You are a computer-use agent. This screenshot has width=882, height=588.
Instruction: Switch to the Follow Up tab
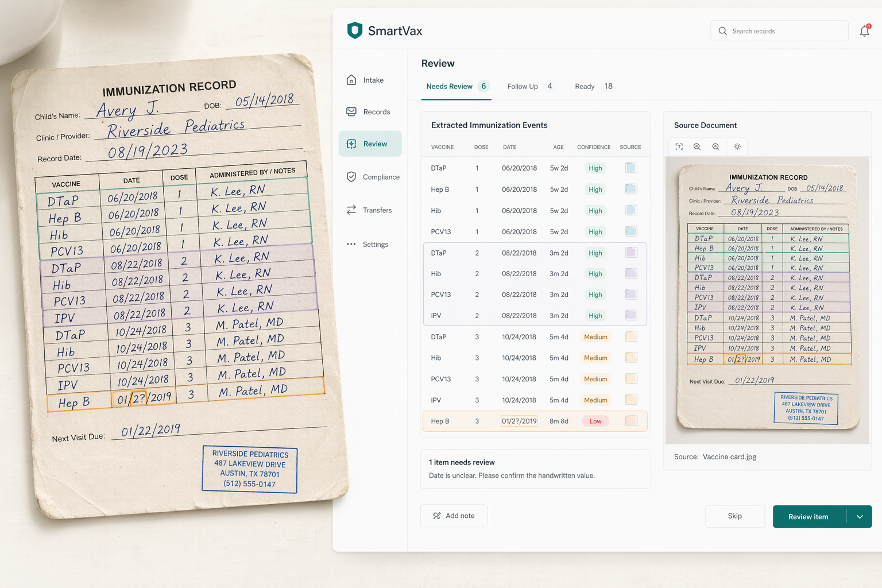(x=522, y=86)
